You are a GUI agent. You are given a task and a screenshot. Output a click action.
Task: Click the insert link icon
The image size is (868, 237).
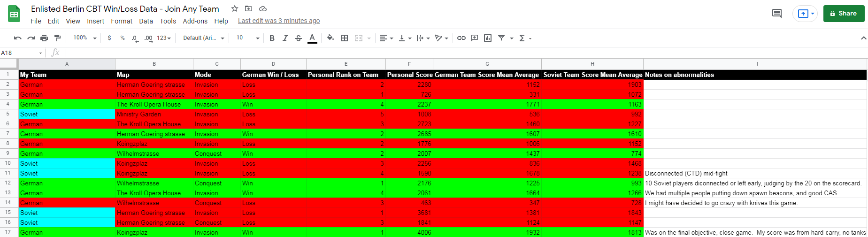[x=461, y=38]
